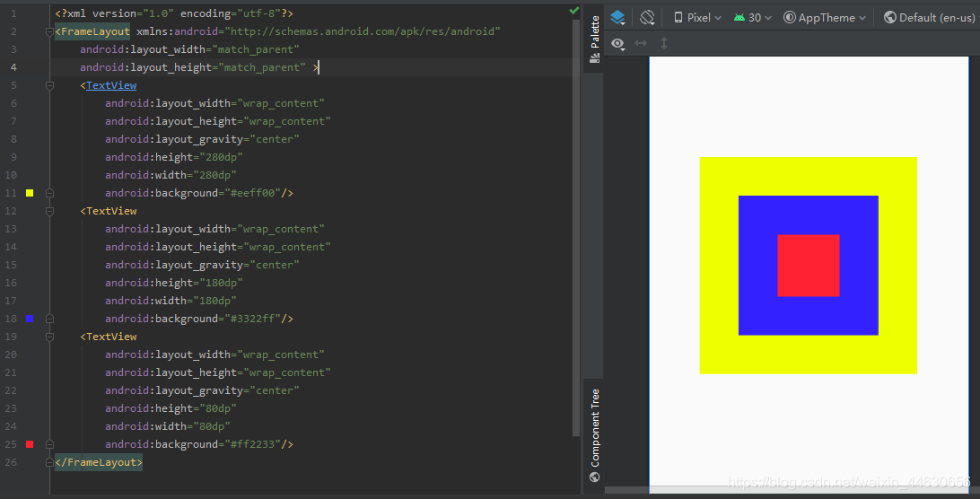Click the xml version declaration on line 1
This screenshot has width=980, height=499.
(x=174, y=13)
